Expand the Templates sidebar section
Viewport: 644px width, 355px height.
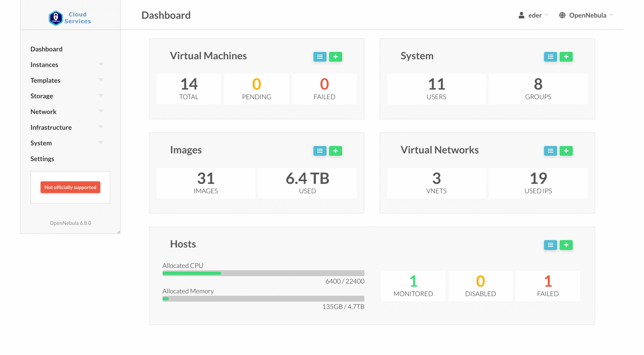[67, 80]
